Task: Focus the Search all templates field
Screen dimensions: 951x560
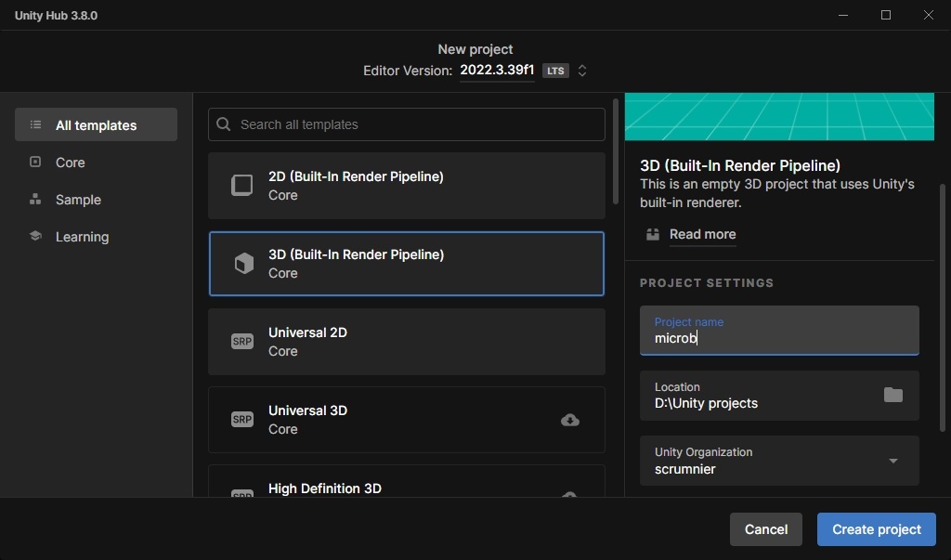Action: tap(407, 124)
